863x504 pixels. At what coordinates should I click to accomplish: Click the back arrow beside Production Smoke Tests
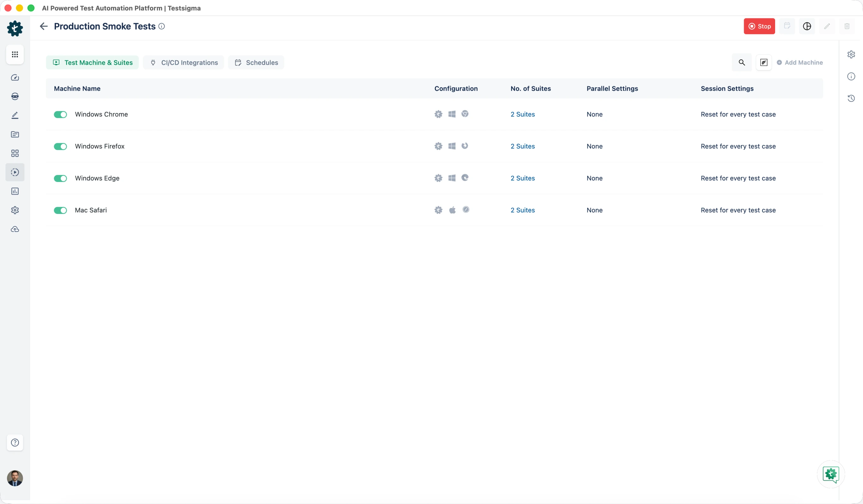(x=44, y=26)
